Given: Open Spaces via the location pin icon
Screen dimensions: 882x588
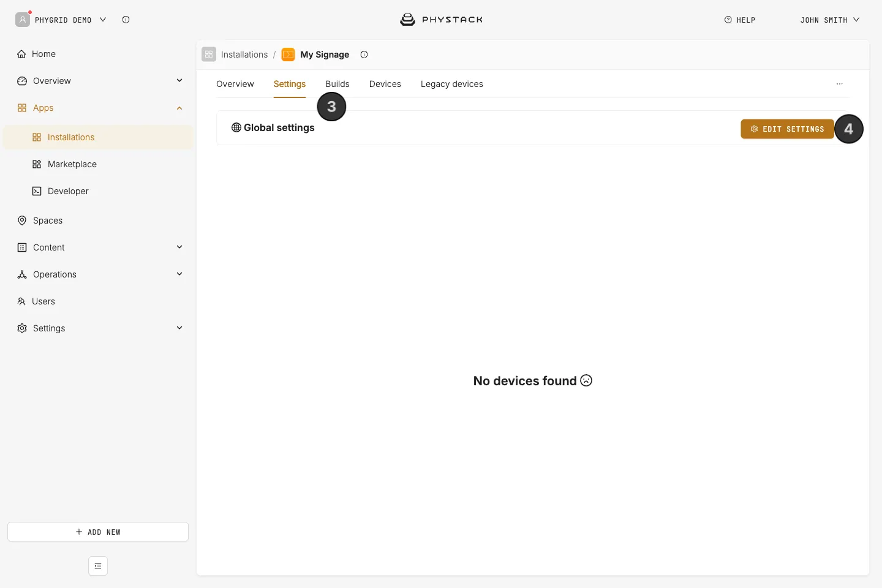Looking at the screenshot, I should [x=22, y=221].
